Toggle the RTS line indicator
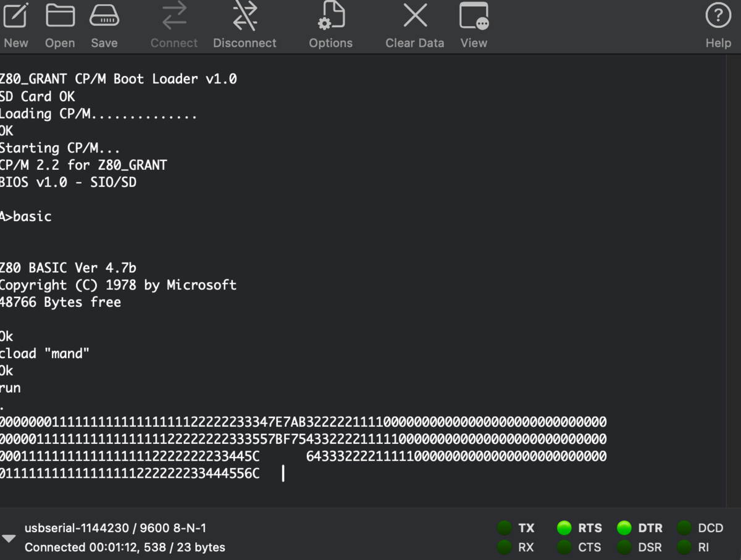Screen dimensions: 741x560 (x=564, y=528)
